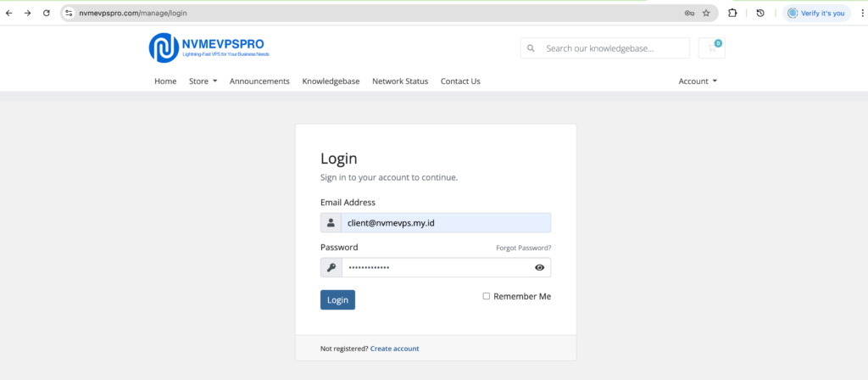Enable the Remember Me checkbox
The height and width of the screenshot is (380, 868).
[x=487, y=296]
